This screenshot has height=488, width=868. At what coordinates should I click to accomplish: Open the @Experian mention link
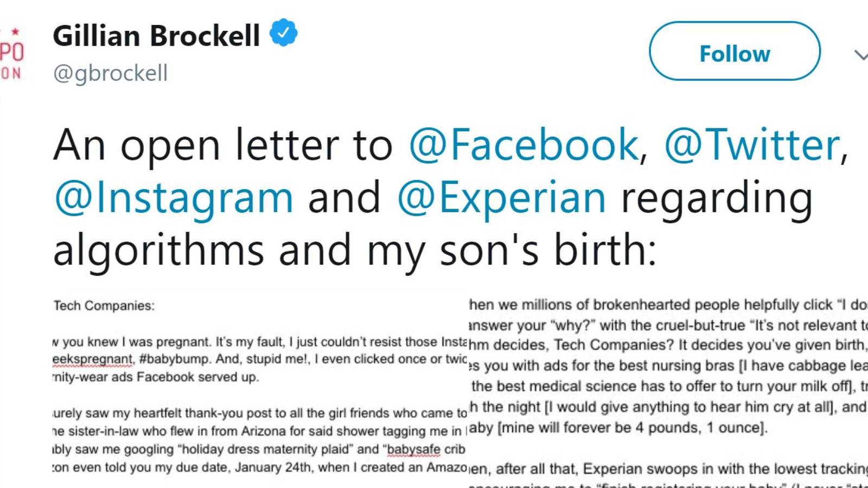(x=501, y=198)
